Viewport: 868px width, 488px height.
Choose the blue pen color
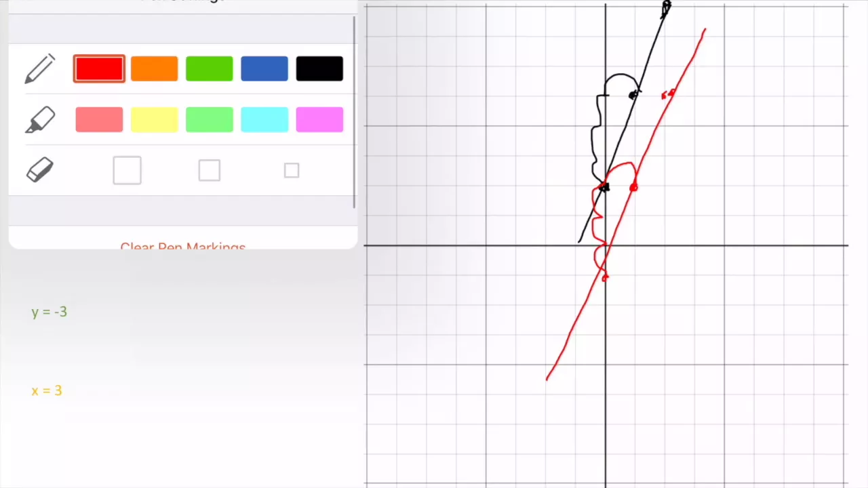(264, 69)
